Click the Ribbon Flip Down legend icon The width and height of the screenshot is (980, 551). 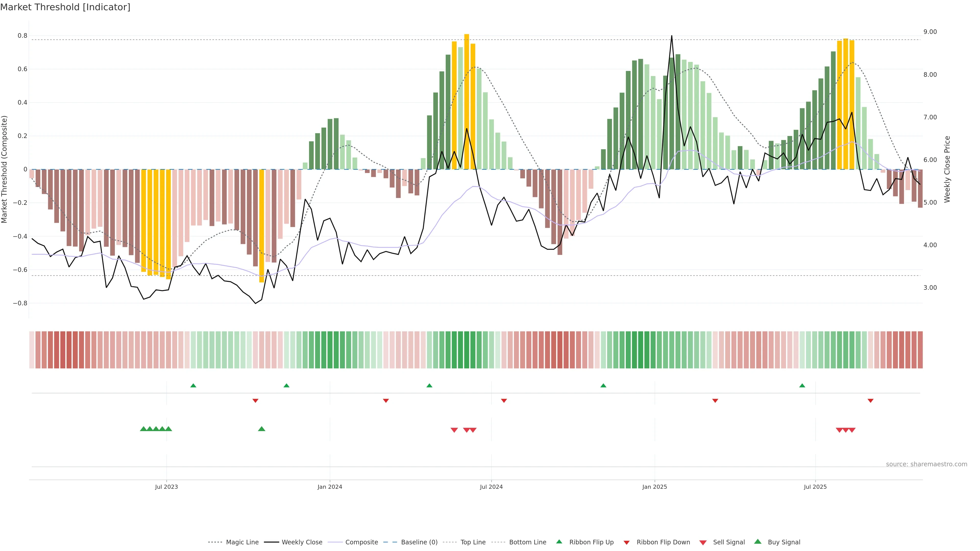click(626, 543)
